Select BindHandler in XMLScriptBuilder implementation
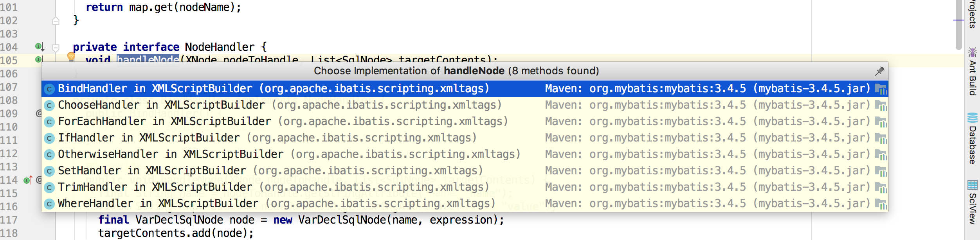The width and height of the screenshot is (980, 240). click(x=465, y=89)
